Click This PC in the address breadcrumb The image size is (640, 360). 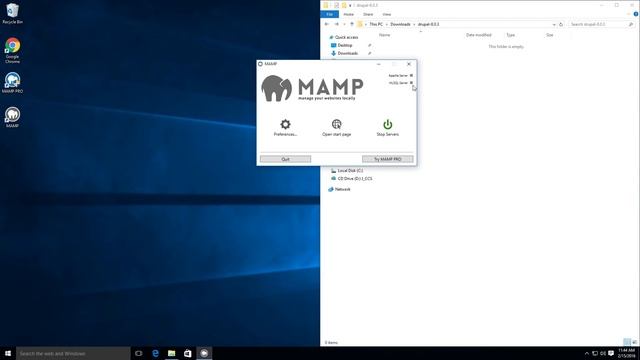[376, 24]
